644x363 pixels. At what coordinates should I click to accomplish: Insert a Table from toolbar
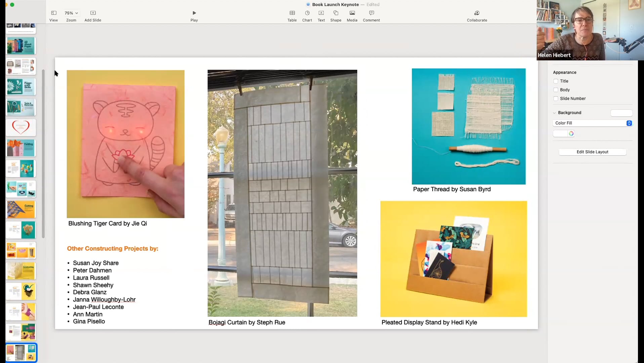[x=292, y=13]
